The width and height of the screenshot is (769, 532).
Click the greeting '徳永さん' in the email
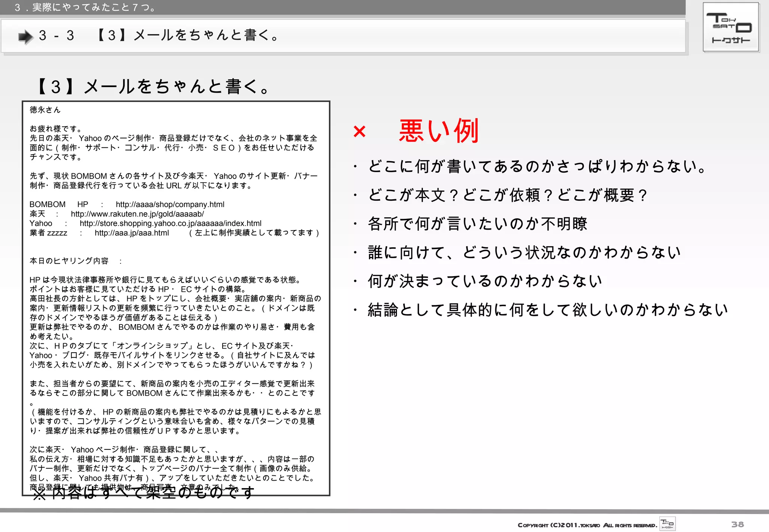pyautogui.click(x=45, y=110)
